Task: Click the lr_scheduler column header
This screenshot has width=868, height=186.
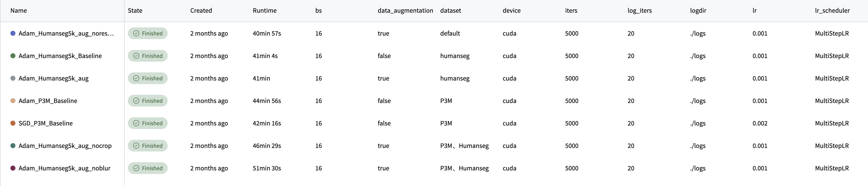Action: (x=832, y=10)
